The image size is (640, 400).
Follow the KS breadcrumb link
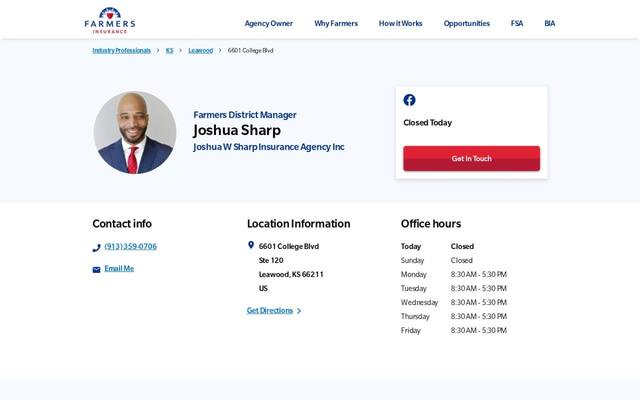pyautogui.click(x=169, y=51)
